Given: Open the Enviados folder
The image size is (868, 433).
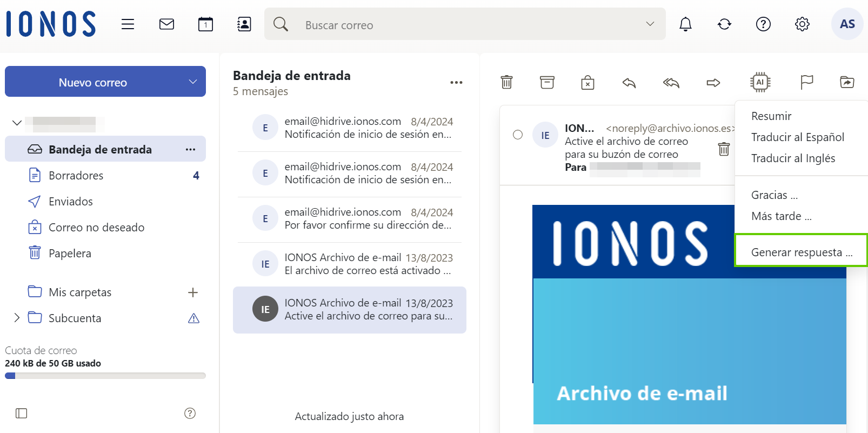Looking at the screenshot, I should click(x=105, y=202).
